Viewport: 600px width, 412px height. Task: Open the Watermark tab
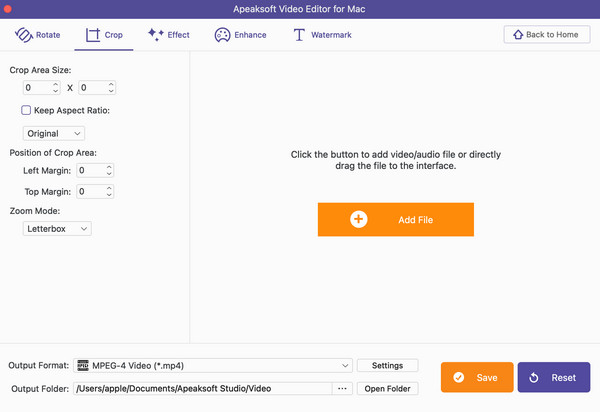tap(322, 35)
